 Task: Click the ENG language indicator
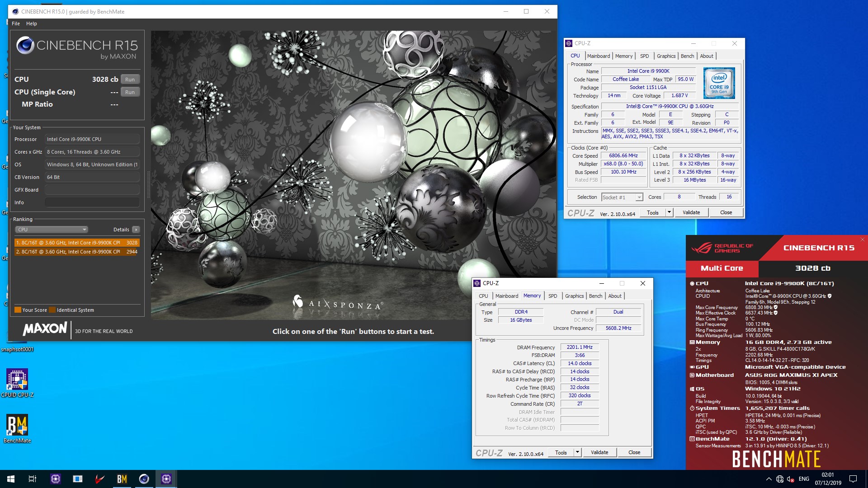click(x=804, y=479)
